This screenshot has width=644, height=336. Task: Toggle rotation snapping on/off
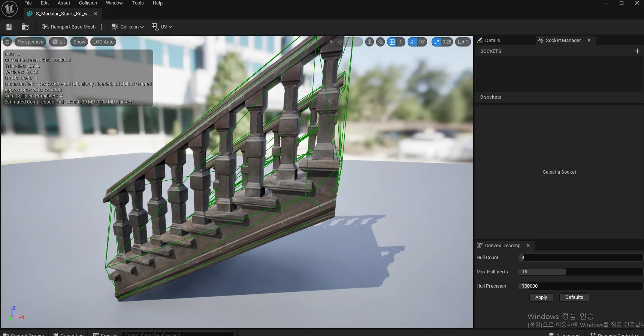(x=412, y=42)
